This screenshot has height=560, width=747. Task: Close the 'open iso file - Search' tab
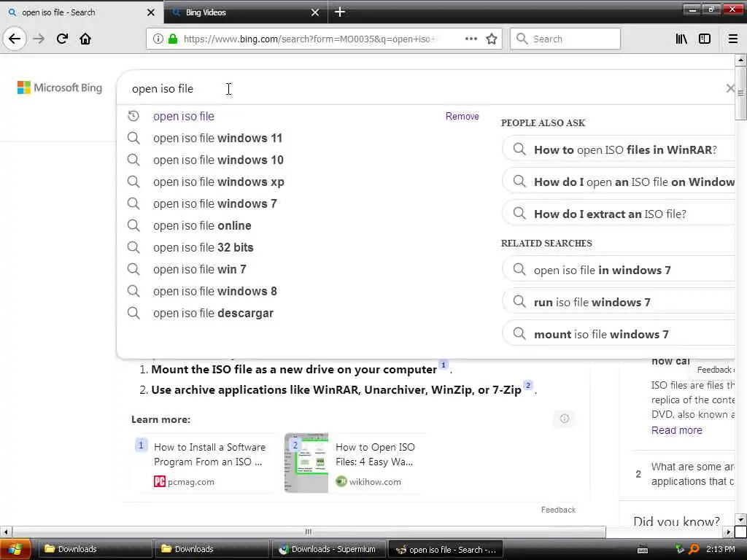[151, 12]
